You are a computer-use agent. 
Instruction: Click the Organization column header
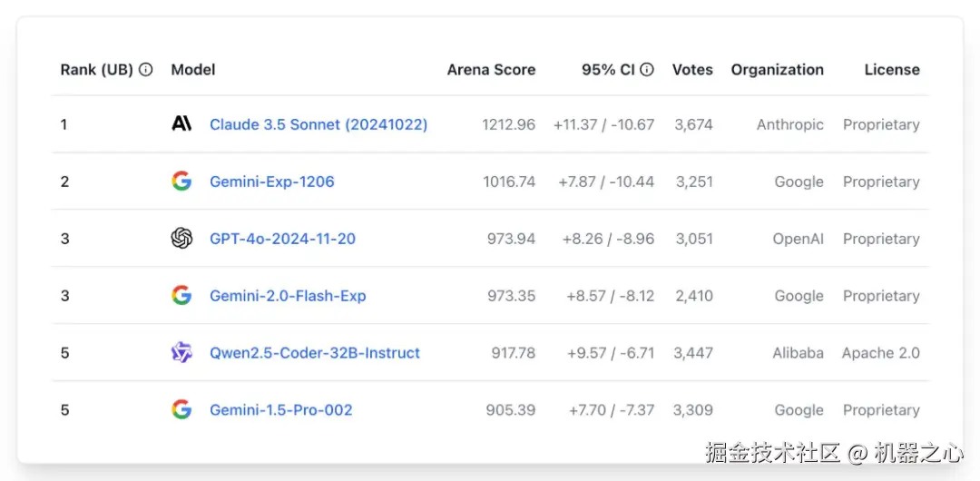[x=778, y=70]
